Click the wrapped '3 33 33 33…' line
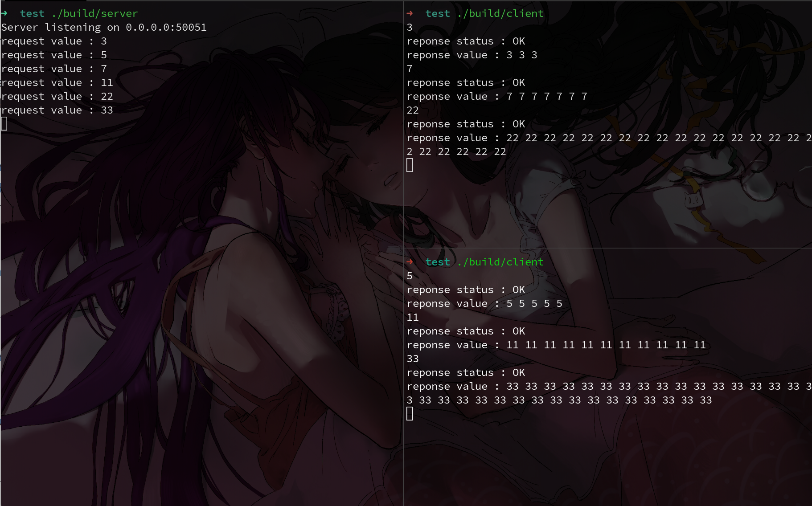The height and width of the screenshot is (506, 812). coord(559,400)
